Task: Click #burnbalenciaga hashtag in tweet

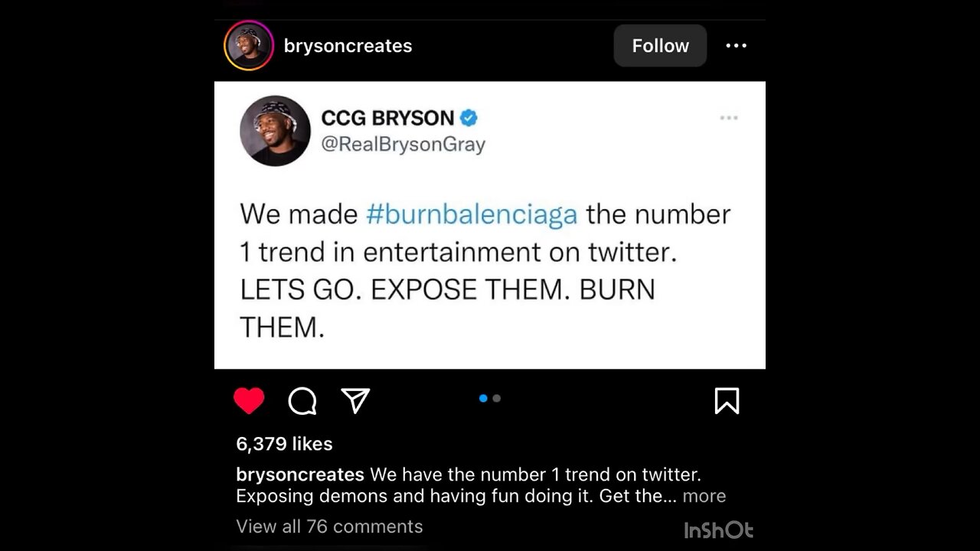Action: 472,214
